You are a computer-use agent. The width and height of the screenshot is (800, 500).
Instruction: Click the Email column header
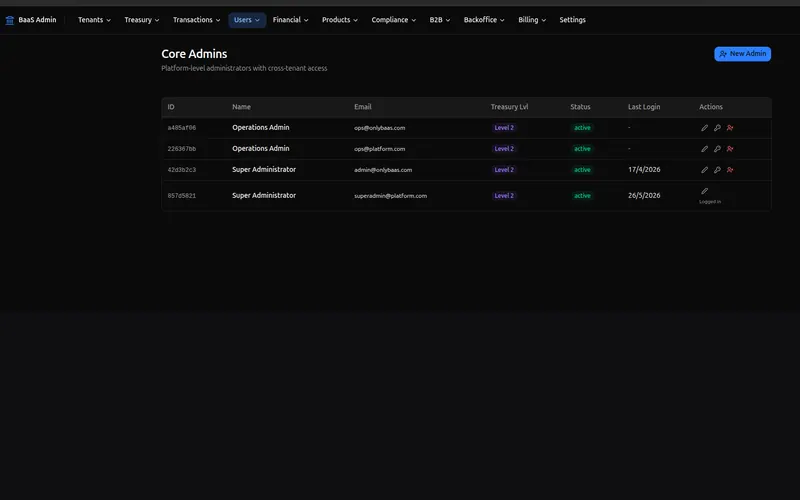(x=363, y=107)
